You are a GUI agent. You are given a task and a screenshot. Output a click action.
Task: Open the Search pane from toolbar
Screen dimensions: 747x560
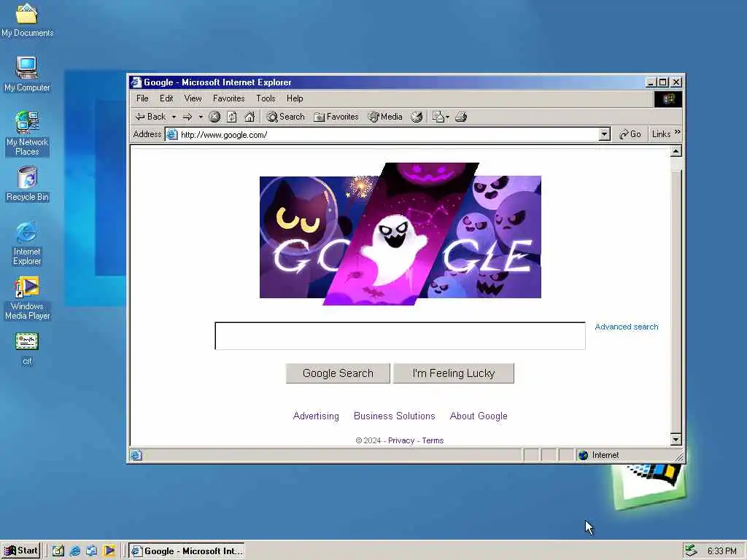tap(285, 117)
